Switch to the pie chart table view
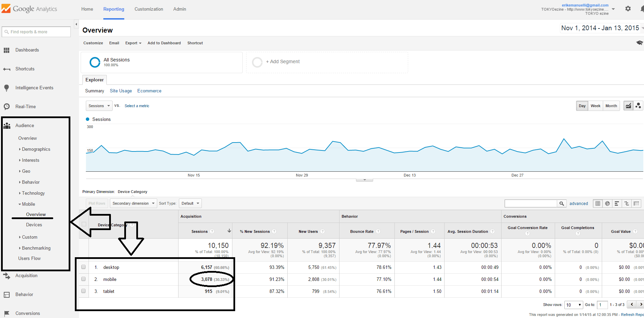 point(607,203)
